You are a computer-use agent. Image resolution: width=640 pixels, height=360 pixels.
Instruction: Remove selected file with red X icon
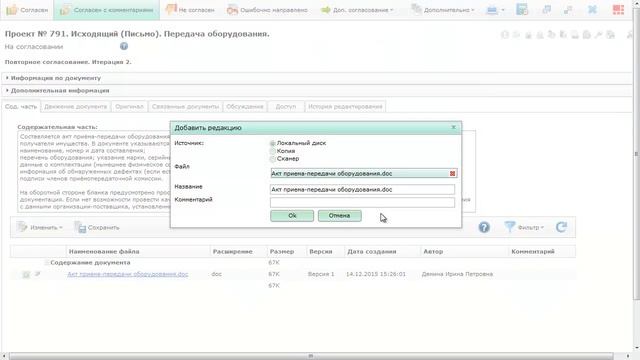pos(452,173)
